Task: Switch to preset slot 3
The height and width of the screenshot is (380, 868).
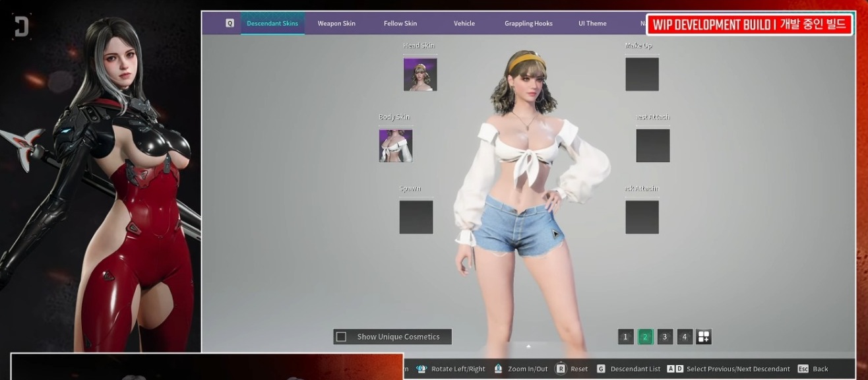Action: pos(665,337)
